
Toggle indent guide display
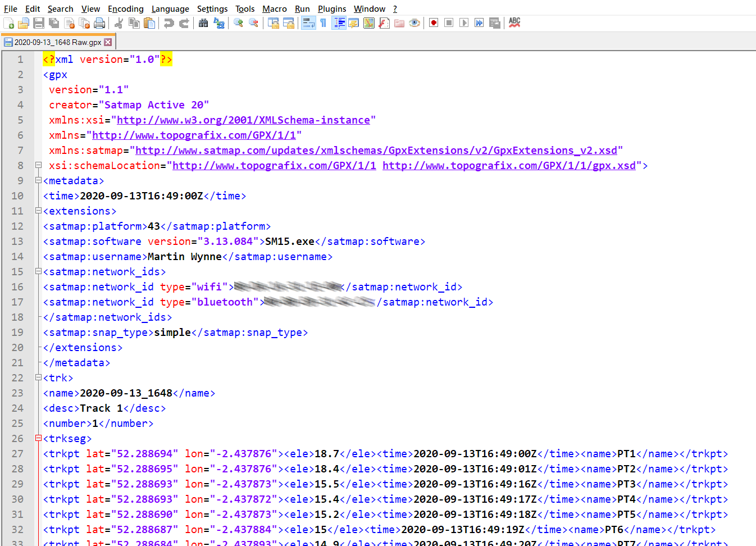click(x=339, y=23)
